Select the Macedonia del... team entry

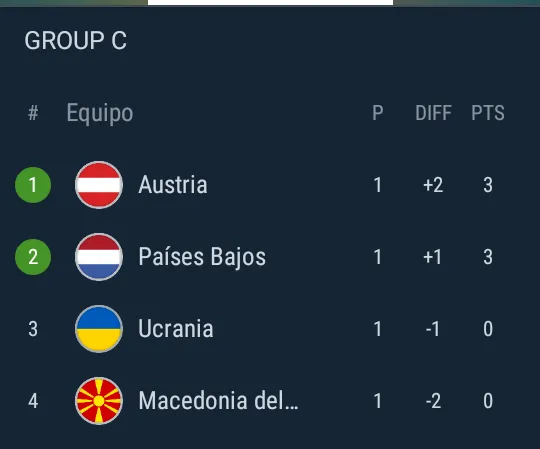(218, 401)
